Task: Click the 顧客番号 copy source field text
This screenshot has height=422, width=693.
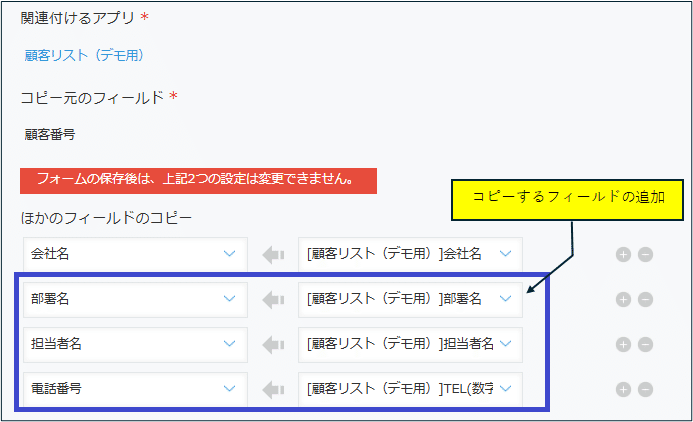Action: tap(50, 134)
